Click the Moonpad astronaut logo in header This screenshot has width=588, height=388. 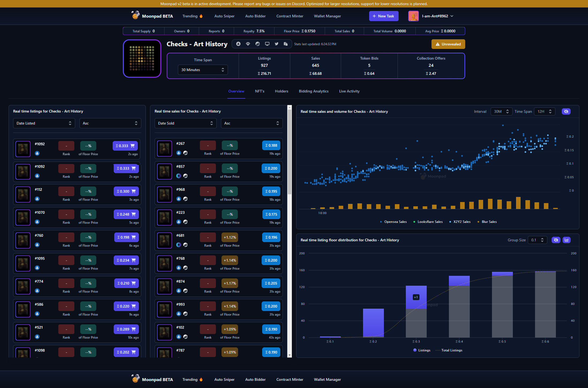coord(136,15)
